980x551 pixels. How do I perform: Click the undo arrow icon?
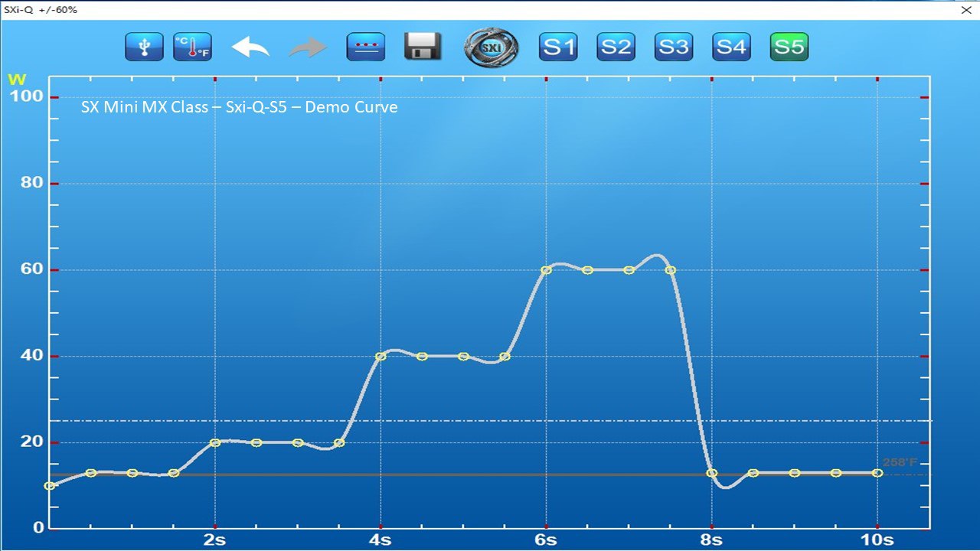pos(250,47)
